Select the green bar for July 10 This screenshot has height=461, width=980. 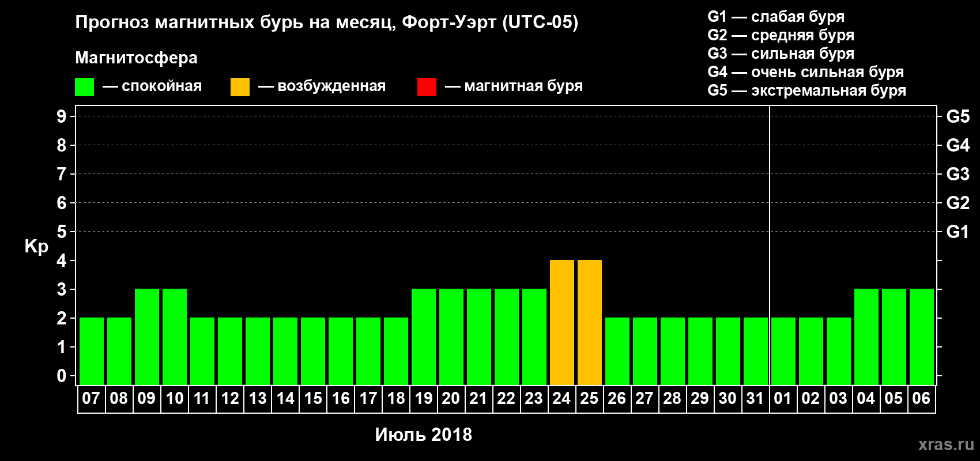pyautogui.click(x=175, y=337)
